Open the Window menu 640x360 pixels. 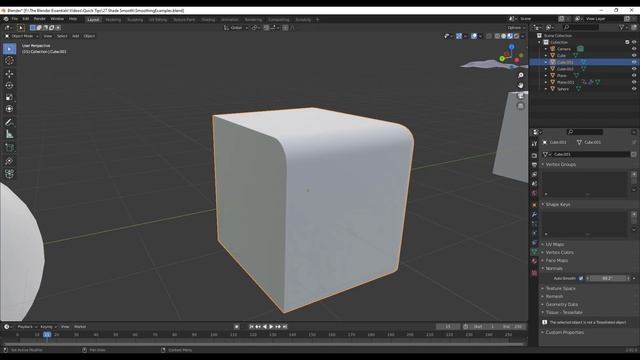(57, 19)
